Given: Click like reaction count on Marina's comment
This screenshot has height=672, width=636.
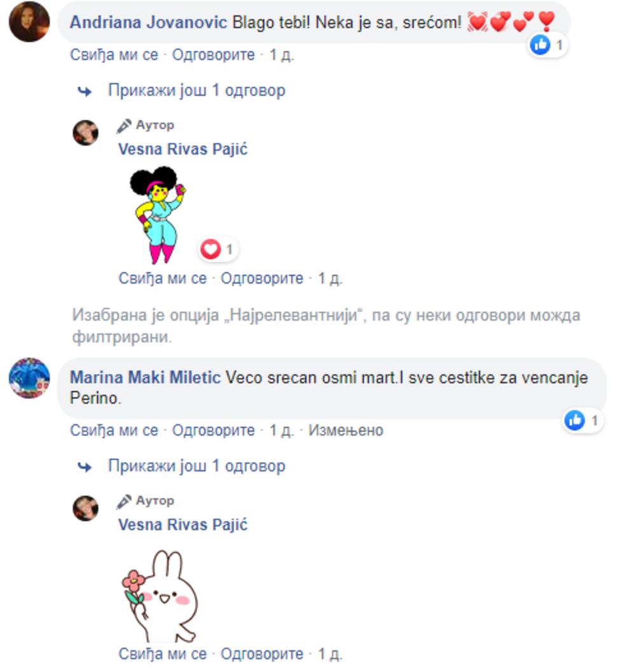Looking at the screenshot, I should pyautogui.click(x=583, y=421).
